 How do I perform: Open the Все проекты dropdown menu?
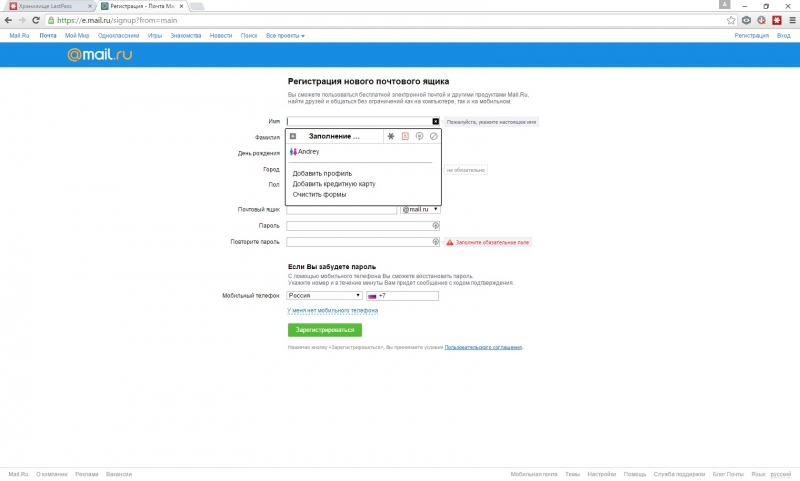point(285,36)
